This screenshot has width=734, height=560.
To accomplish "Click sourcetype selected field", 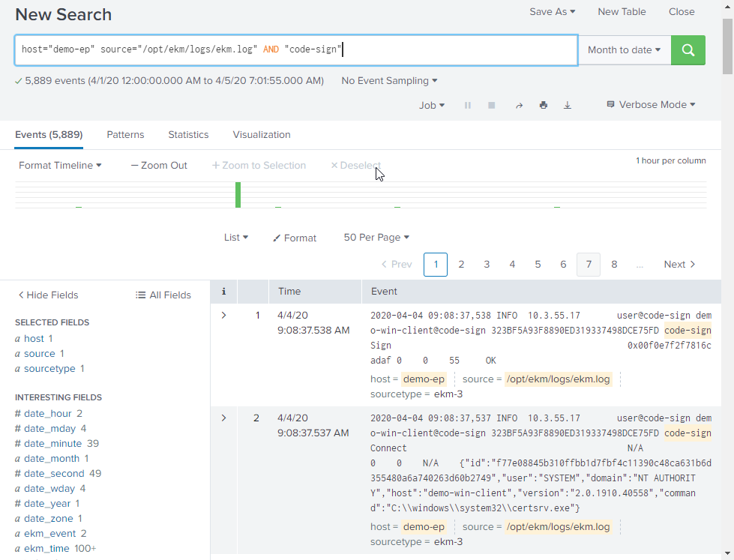I will [49, 369].
